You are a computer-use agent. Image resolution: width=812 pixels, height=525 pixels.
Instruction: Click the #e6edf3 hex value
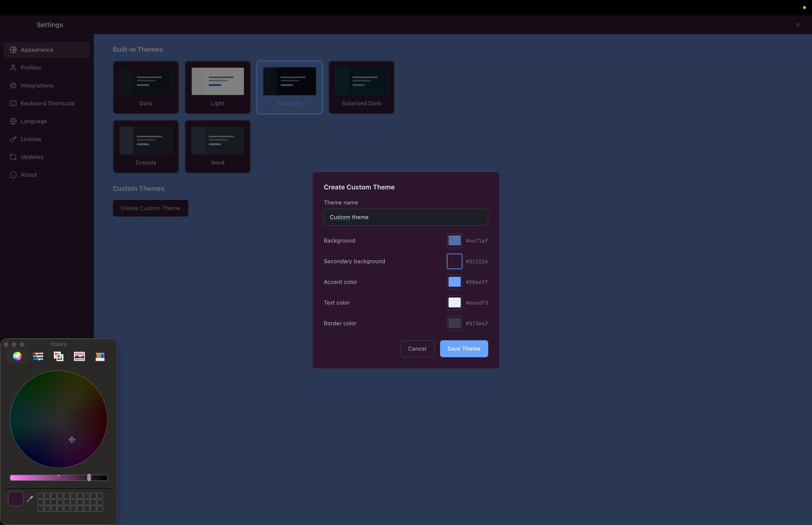[x=477, y=303]
